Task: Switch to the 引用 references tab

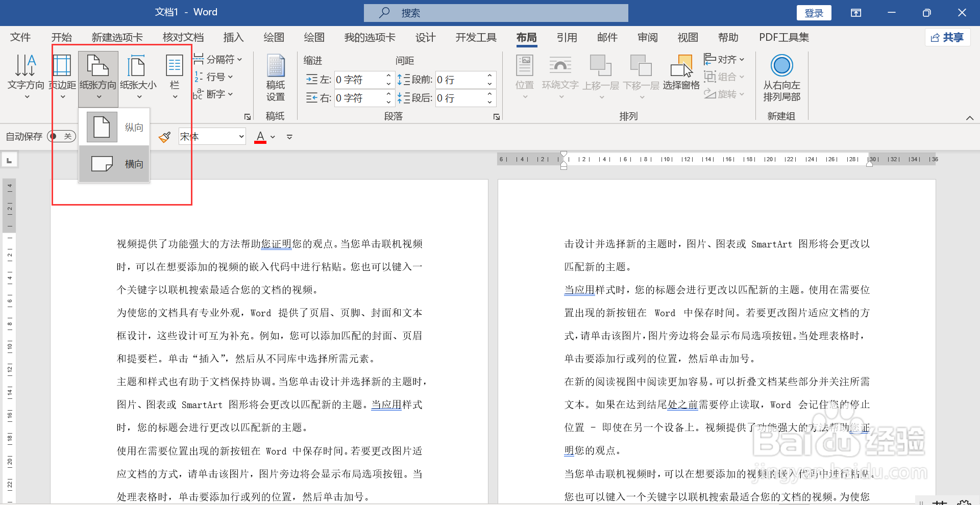Action: pos(567,37)
